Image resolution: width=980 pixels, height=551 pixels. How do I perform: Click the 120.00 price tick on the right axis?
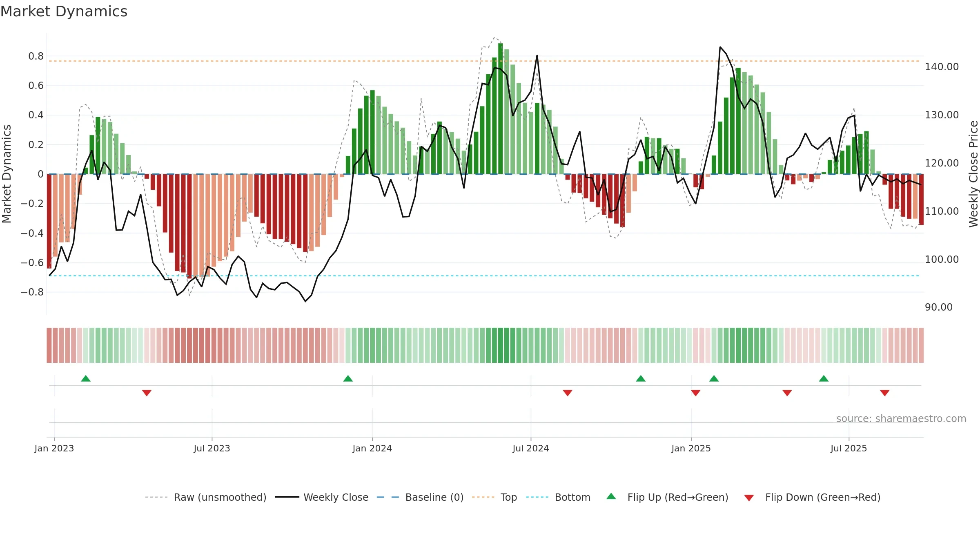942,163
